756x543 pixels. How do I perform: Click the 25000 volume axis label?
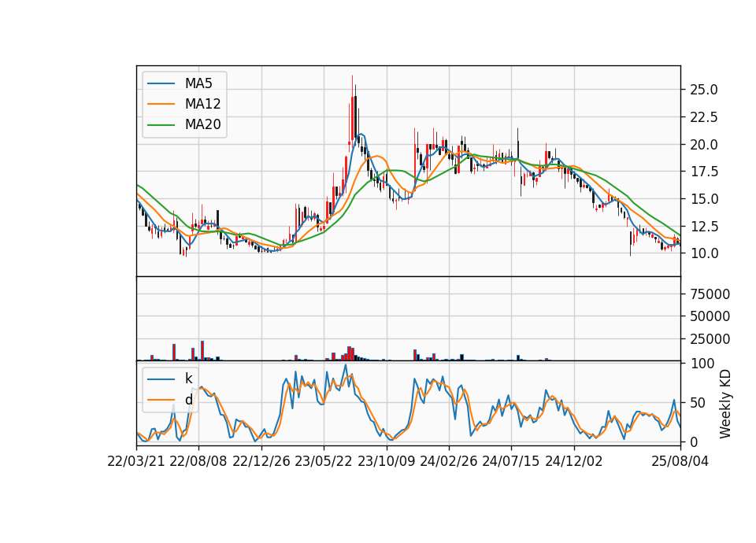pyautogui.click(x=710, y=339)
